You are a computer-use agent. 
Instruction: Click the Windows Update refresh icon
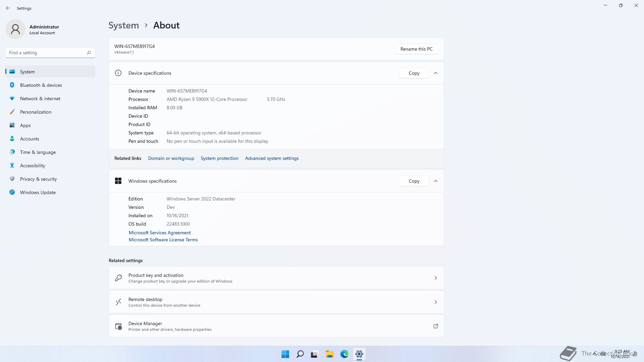(12, 192)
